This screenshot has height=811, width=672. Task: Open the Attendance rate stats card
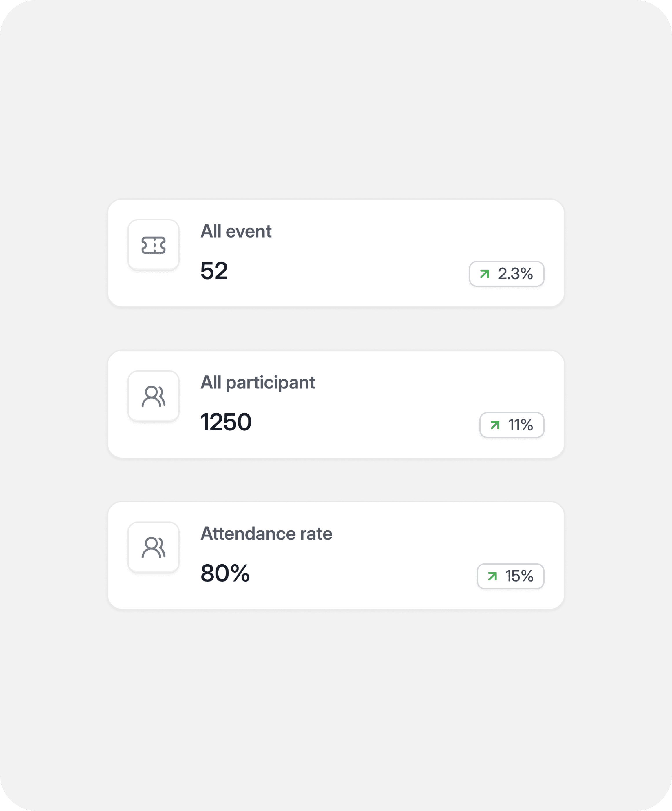point(336,555)
